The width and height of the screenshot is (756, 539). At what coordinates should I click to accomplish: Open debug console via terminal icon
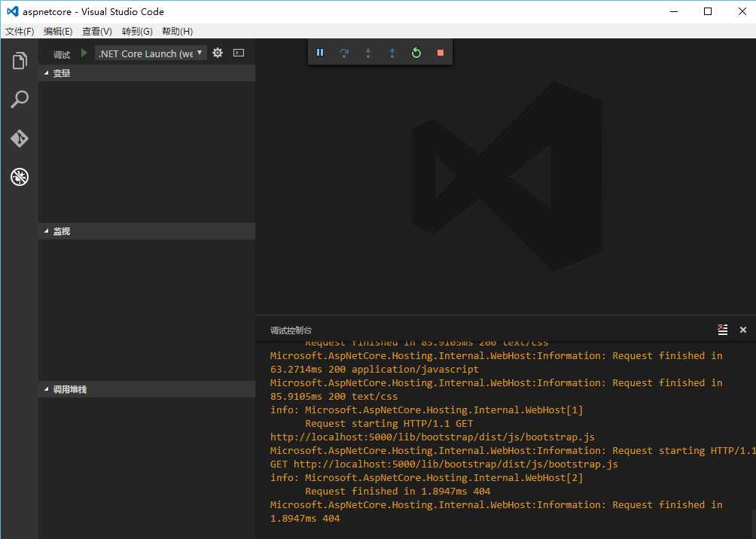click(x=239, y=53)
